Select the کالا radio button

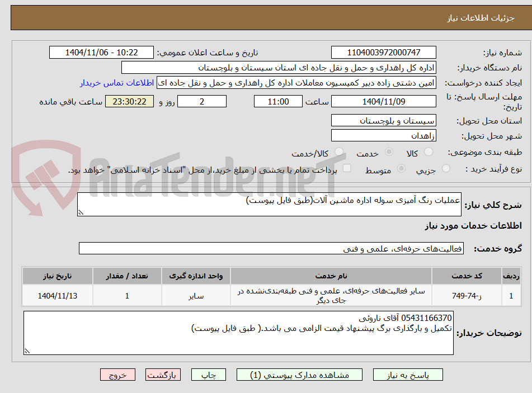click(429, 151)
